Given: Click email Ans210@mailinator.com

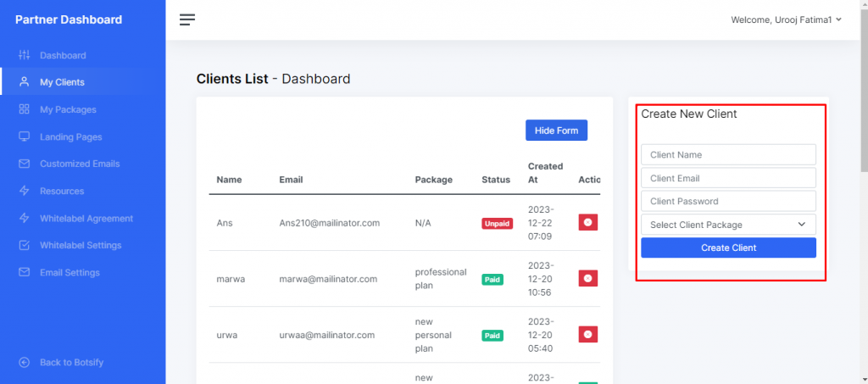Looking at the screenshot, I should [330, 223].
